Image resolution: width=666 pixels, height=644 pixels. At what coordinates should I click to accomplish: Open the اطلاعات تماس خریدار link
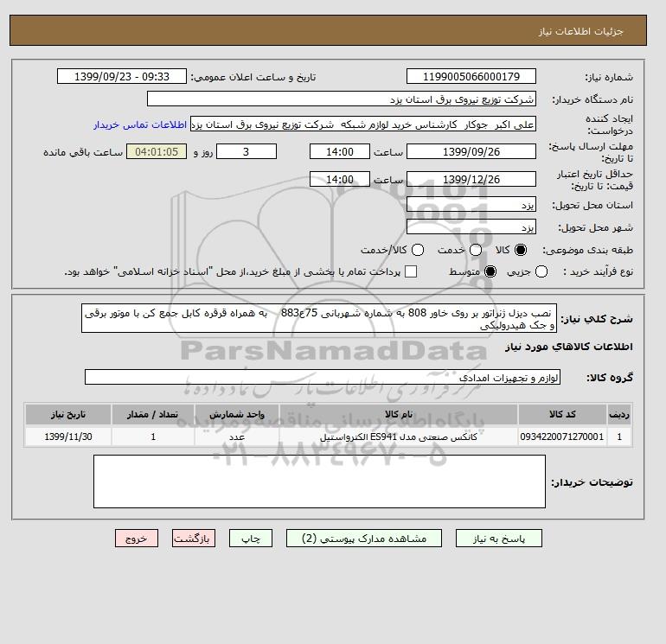(140, 124)
